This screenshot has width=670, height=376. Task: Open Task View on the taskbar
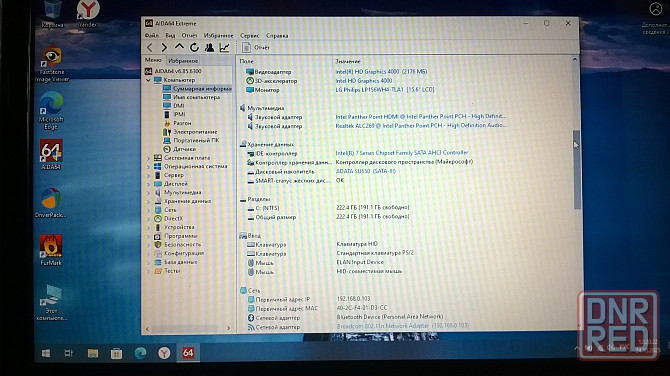68,353
